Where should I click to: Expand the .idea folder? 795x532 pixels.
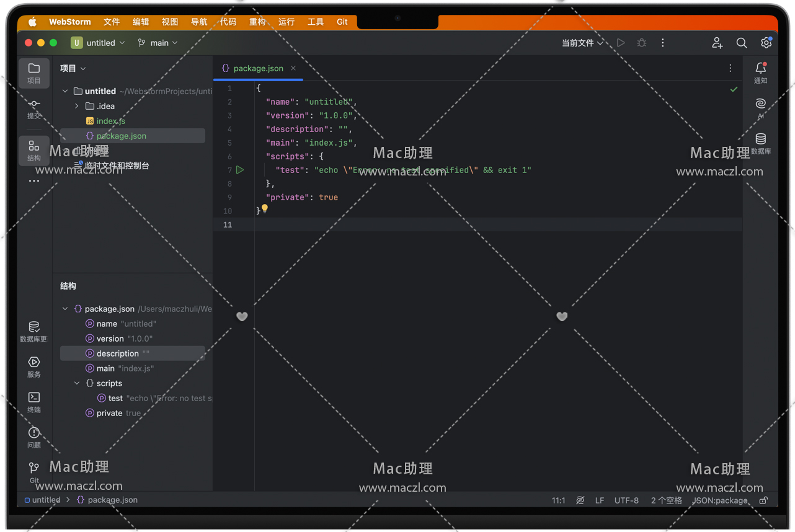click(x=77, y=106)
